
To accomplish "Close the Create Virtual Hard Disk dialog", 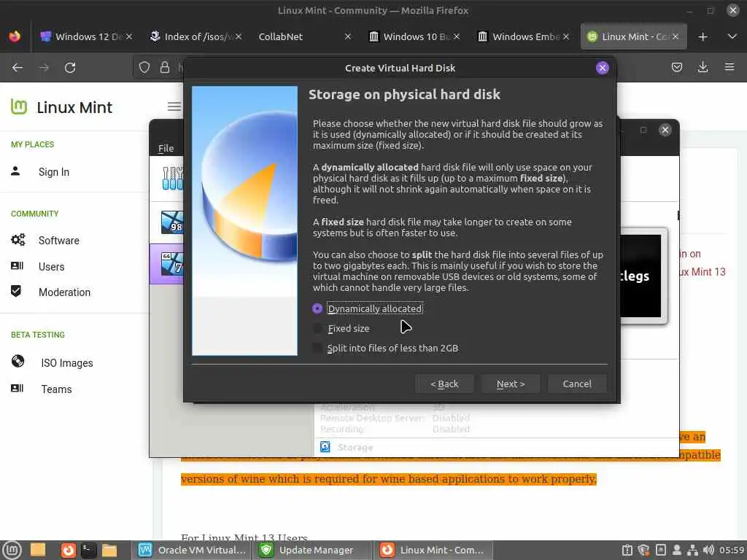I will pyautogui.click(x=602, y=68).
